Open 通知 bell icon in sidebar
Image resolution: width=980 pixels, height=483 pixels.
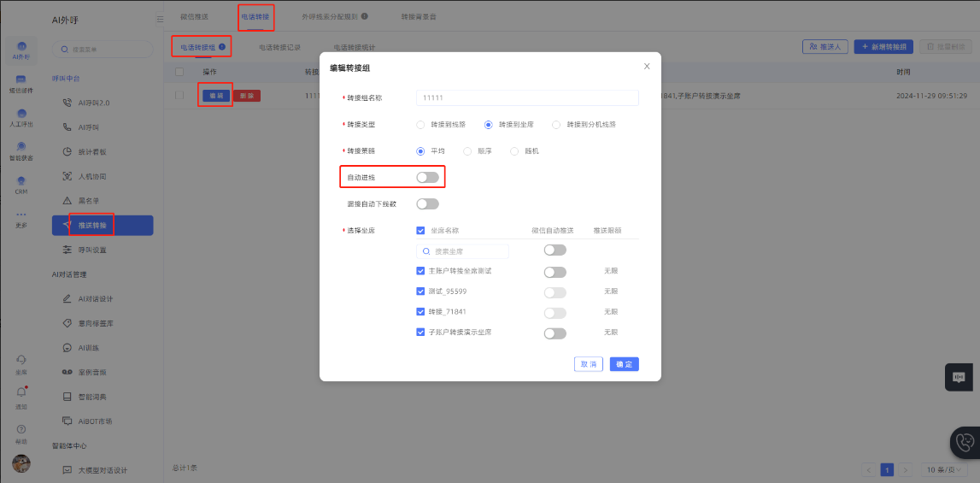click(21, 392)
